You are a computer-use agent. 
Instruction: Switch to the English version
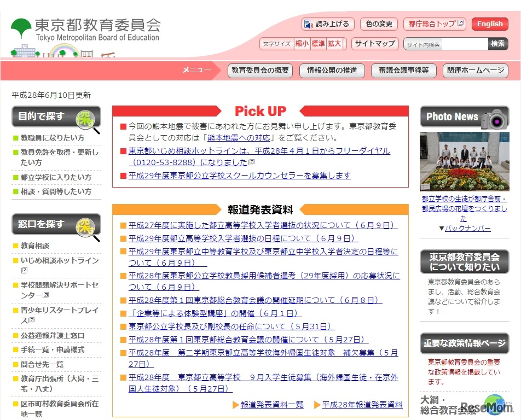pyautogui.click(x=490, y=24)
